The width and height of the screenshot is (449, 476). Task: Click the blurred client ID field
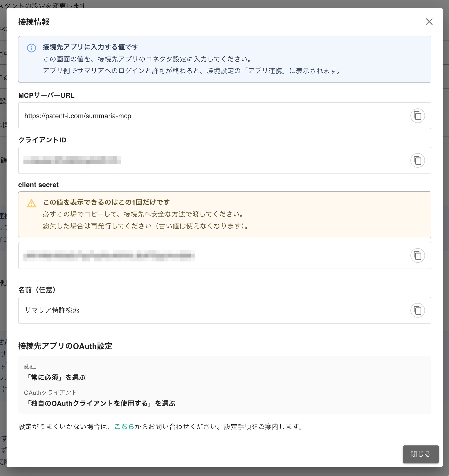pyautogui.click(x=224, y=160)
